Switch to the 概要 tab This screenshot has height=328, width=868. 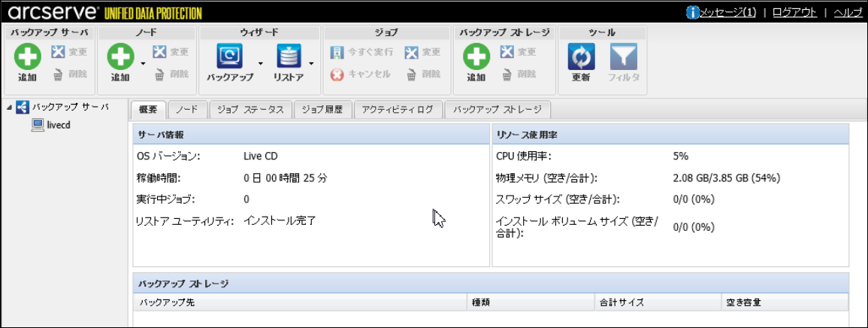click(148, 110)
